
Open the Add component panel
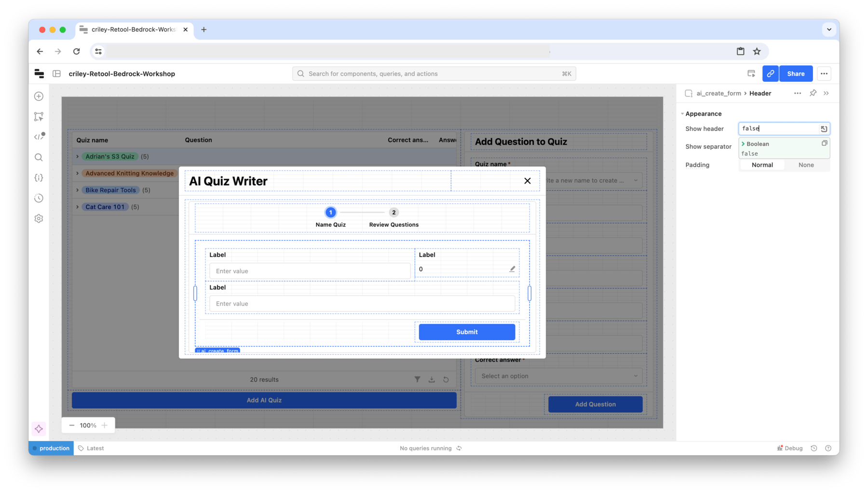coord(39,96)
